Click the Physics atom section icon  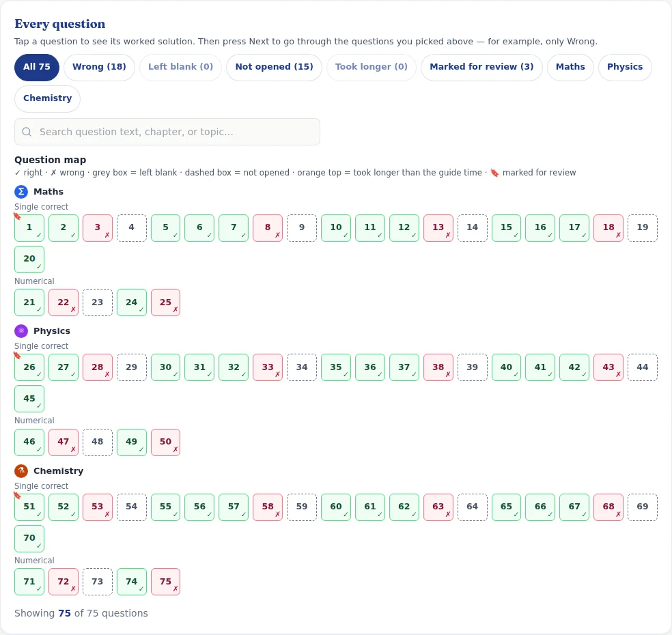21,330
